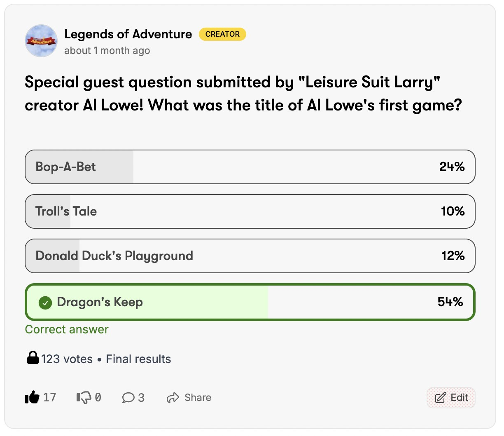Click the lock icon beside vote count
This screenshot has width=504, height=436.
point(33,358)
